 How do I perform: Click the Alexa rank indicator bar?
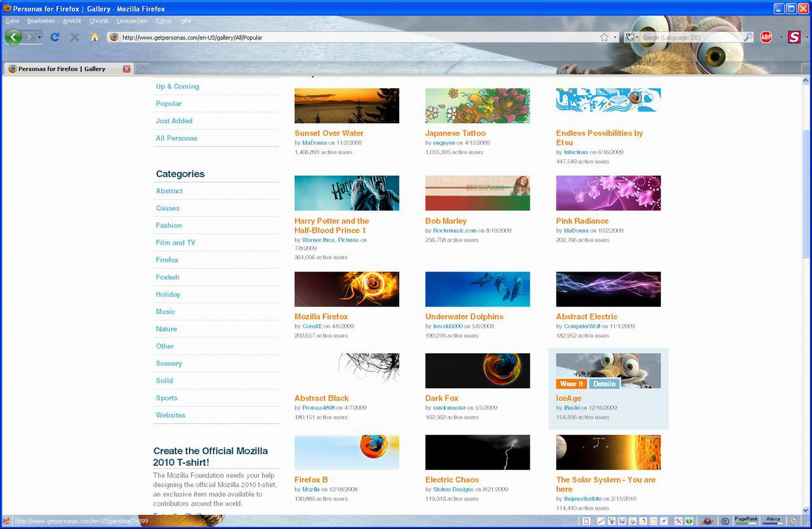773,521
